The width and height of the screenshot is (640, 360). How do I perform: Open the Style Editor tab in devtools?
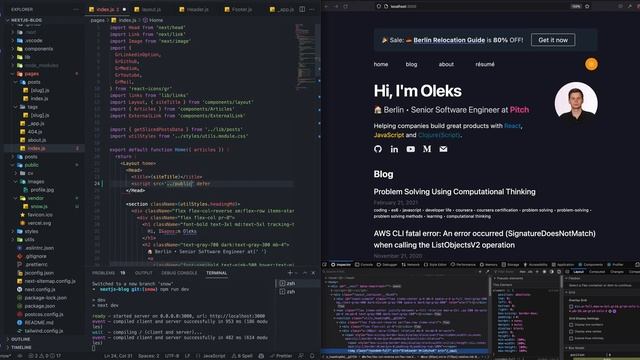pyautogui.click(x=436, y=264)
